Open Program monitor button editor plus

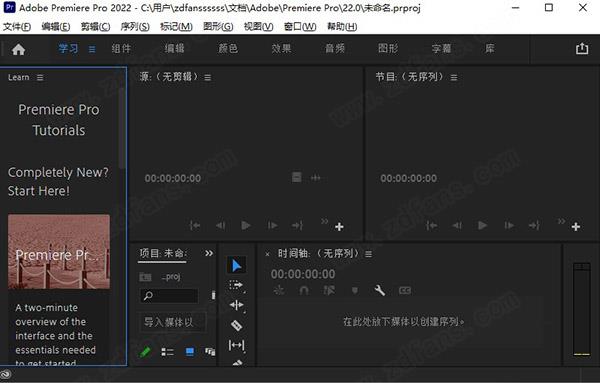coord(576,227)
